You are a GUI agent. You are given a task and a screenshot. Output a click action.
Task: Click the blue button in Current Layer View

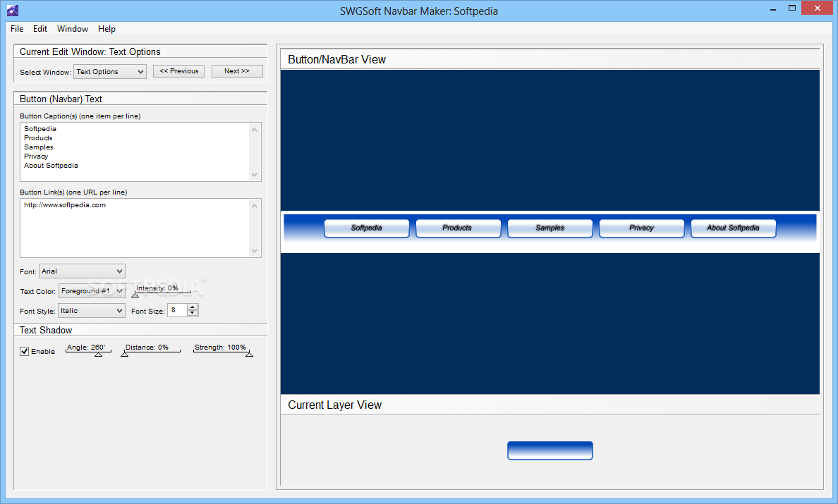pyautogui.click(x=550, y=450)
